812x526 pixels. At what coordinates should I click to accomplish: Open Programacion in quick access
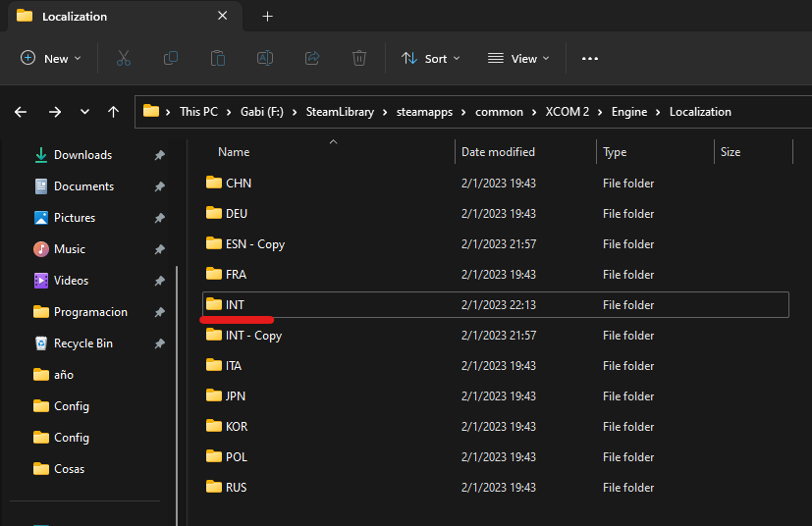click(x=90, y=312)
